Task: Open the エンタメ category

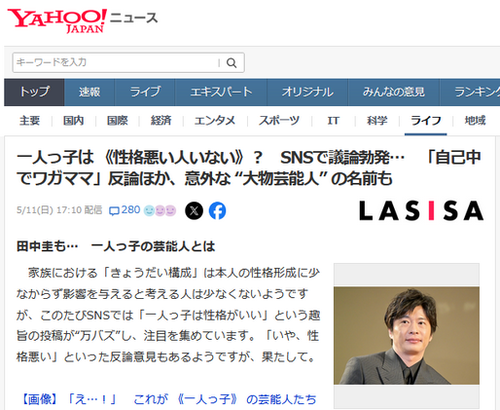Action: click(215, 120)
